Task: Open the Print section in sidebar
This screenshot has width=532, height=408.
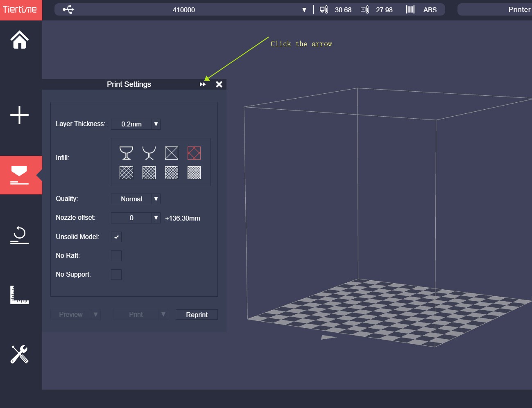Action: 21,175
